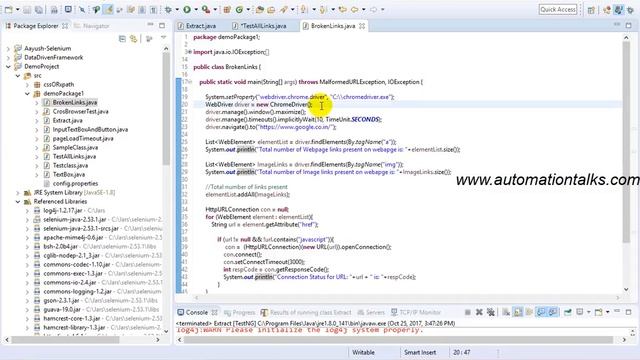
Task: Select config.properties in the project tree
Action: tap(75, 184)
